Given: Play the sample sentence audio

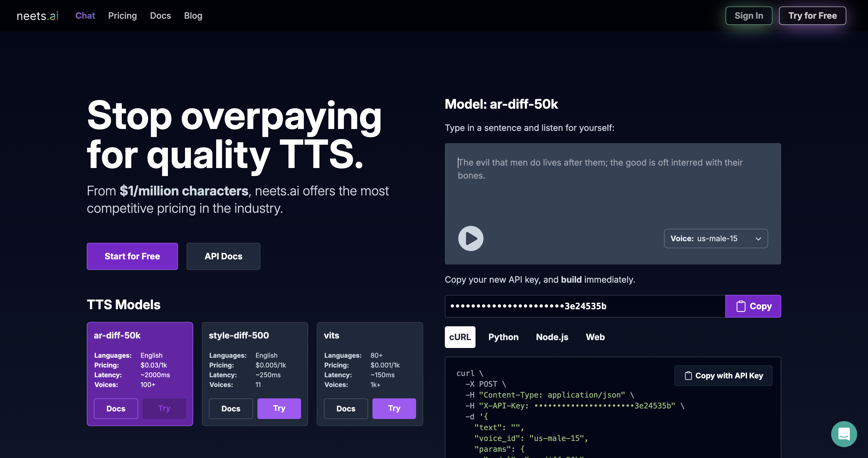Looking at the screenshot, I should [471, 238].
